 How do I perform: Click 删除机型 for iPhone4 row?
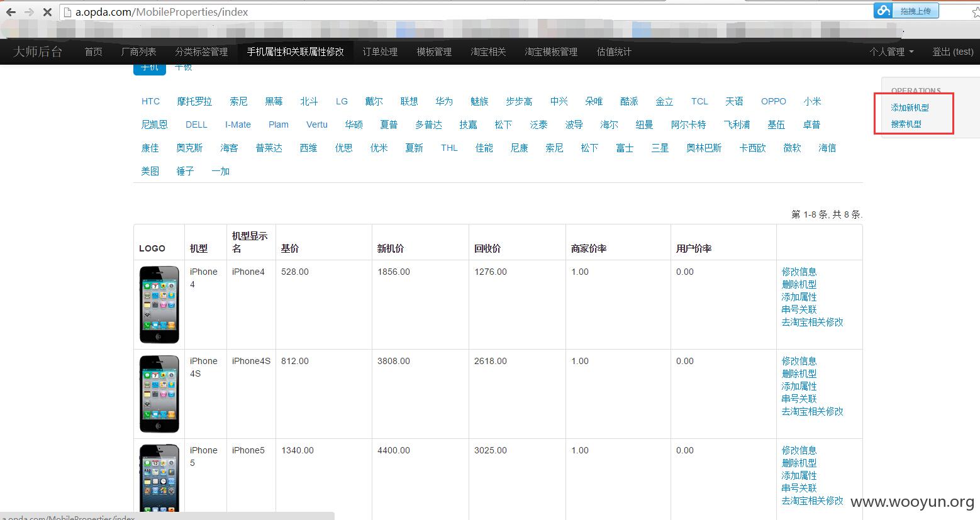click(x=799, y=284)
